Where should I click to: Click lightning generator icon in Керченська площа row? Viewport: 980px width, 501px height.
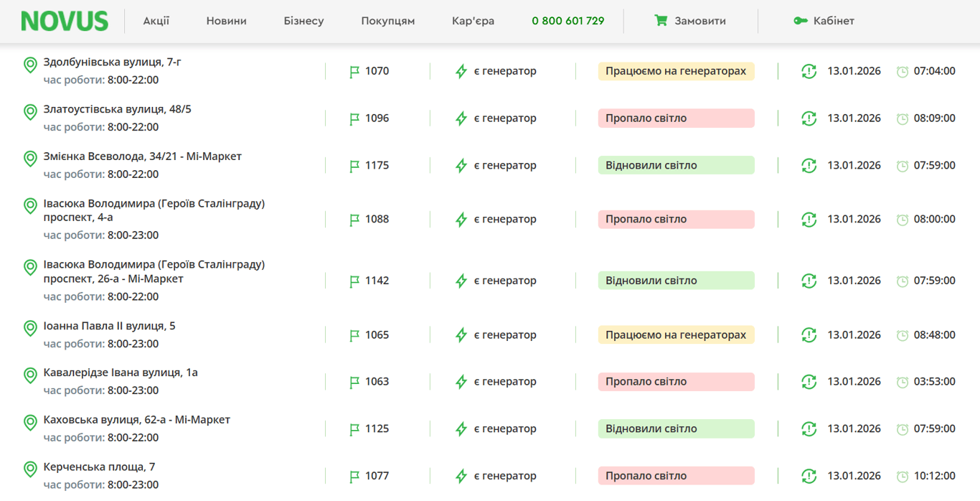(461, 476)
